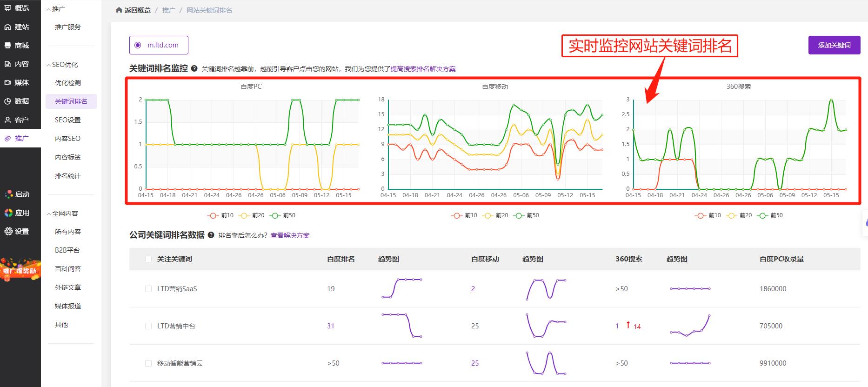
Task: Open the 内容 document icon
Action: click(8, 64)
